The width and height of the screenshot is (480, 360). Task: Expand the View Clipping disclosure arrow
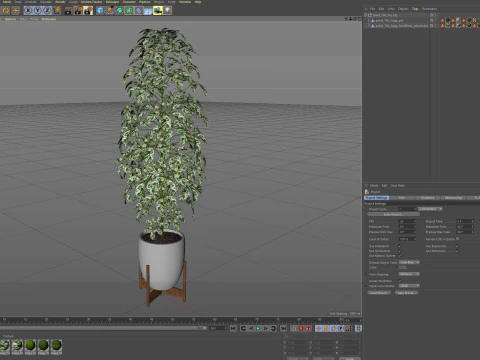(x=366, y=274)
